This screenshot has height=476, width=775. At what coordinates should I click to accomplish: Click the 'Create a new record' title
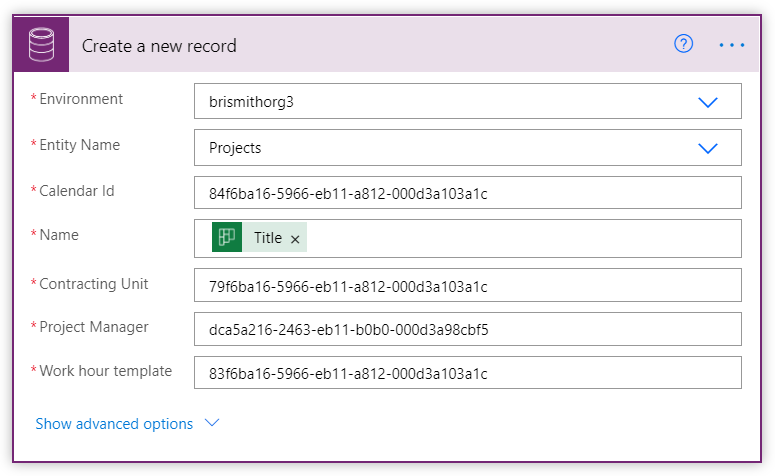click(x=159, y=46)
